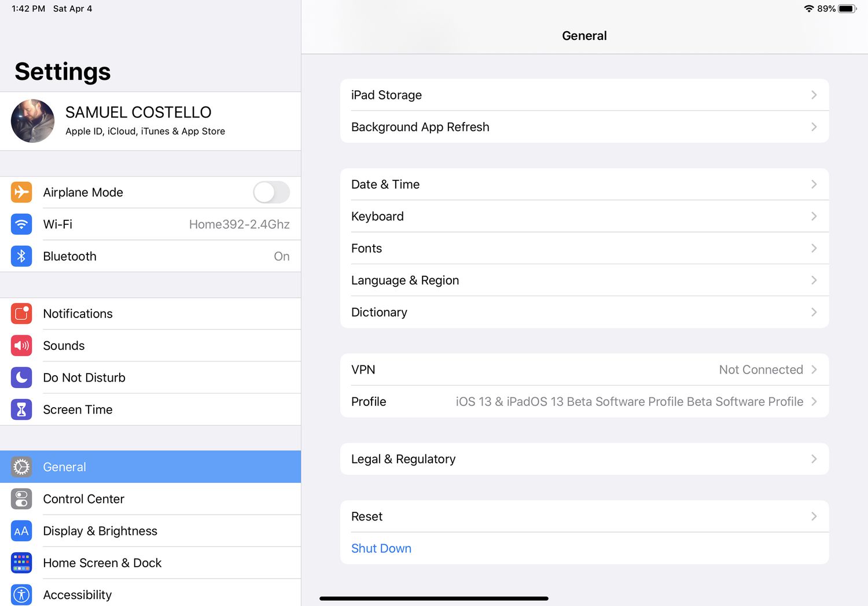Tap the red Notifications icon
Image resolution: width=868 pixels, height=606 pixels.
pos(21,313)
